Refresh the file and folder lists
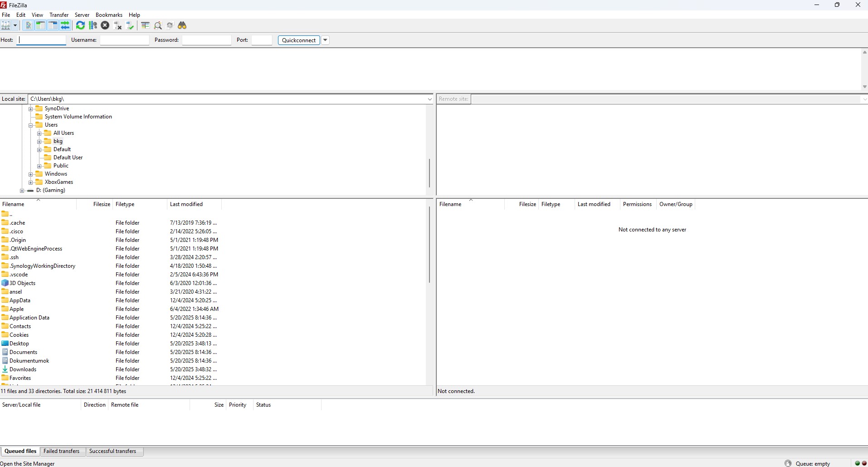Image resolution: width=868 pixels, height=467 pixels. 80,25
